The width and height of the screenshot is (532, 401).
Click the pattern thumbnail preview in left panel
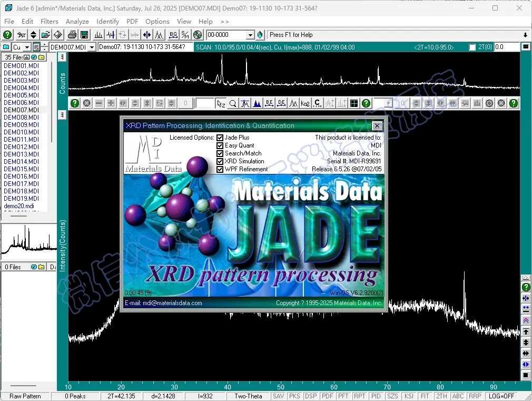pos(28,240)
